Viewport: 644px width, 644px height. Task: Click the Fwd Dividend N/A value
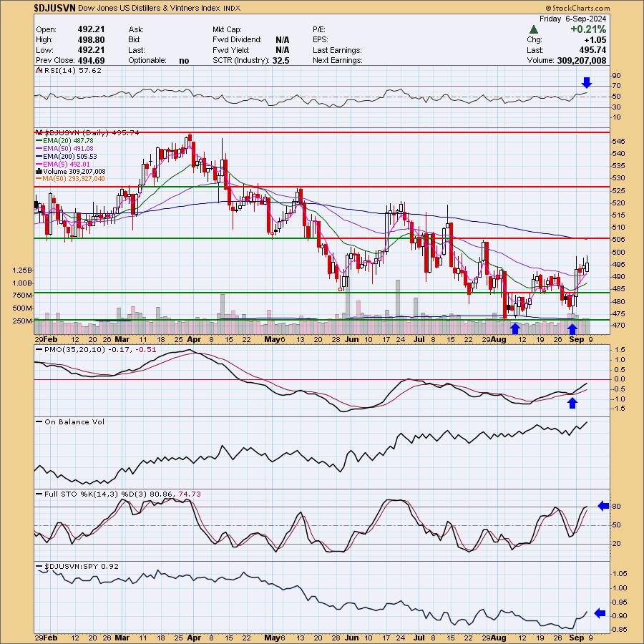[x=283, y=40]
